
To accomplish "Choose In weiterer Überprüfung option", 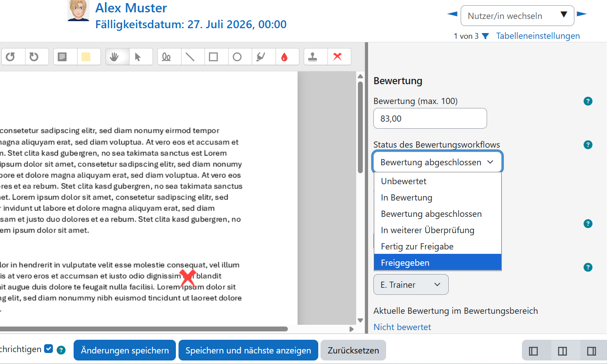I will coord(438,230).
